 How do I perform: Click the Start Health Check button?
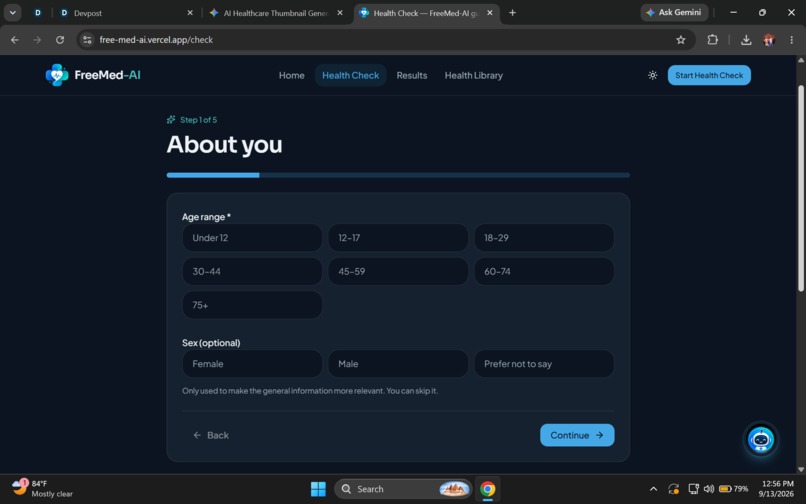[709, 75]
